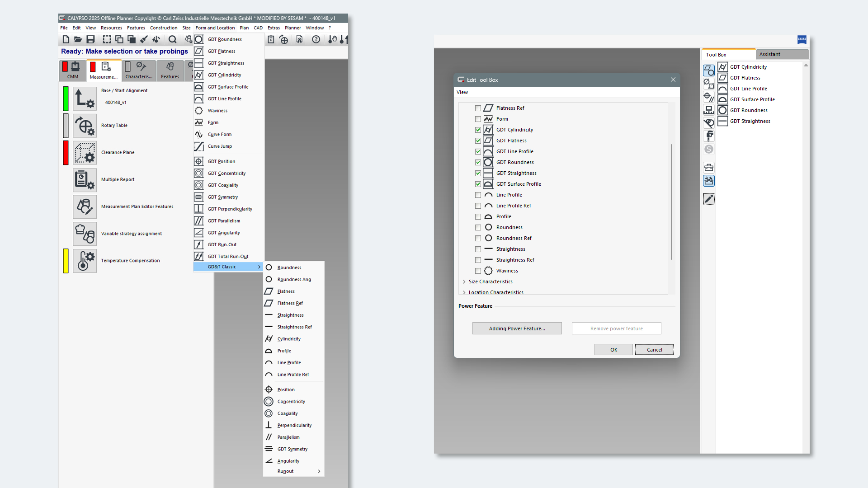Expand Location Characteristics tree node

pos(464,293)
